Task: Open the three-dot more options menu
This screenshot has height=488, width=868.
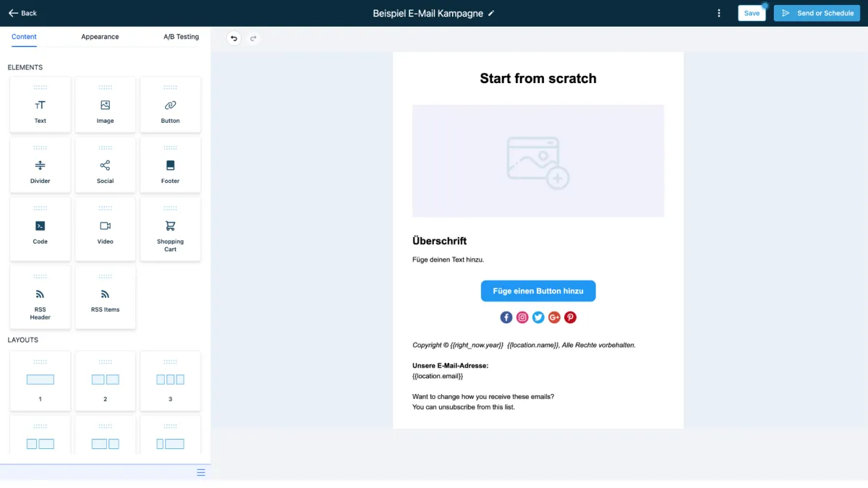Action: (x=718, y=13)
